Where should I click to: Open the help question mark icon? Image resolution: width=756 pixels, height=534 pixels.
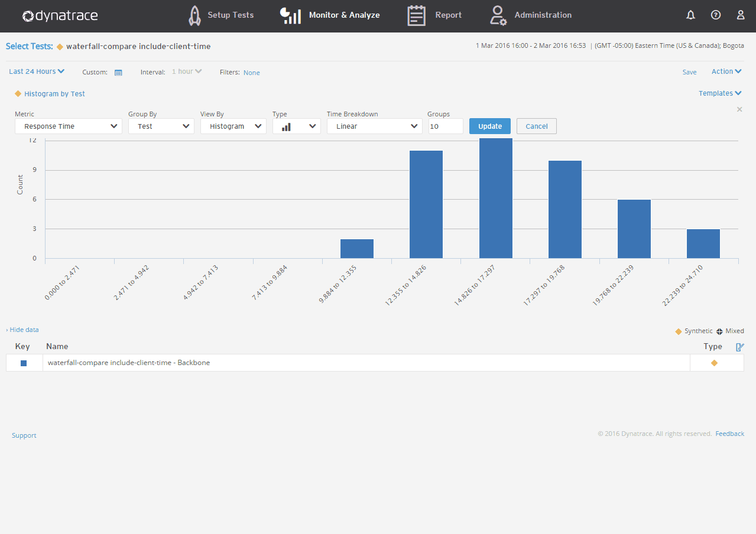click(716, 15)
